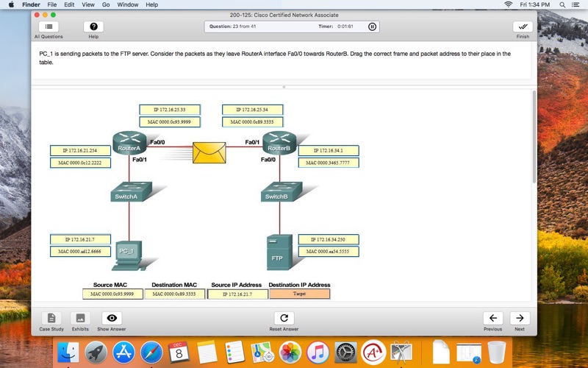The image size is (588, 368).
Task: Open Notes from the dock
Action: [x=207, y=353]
